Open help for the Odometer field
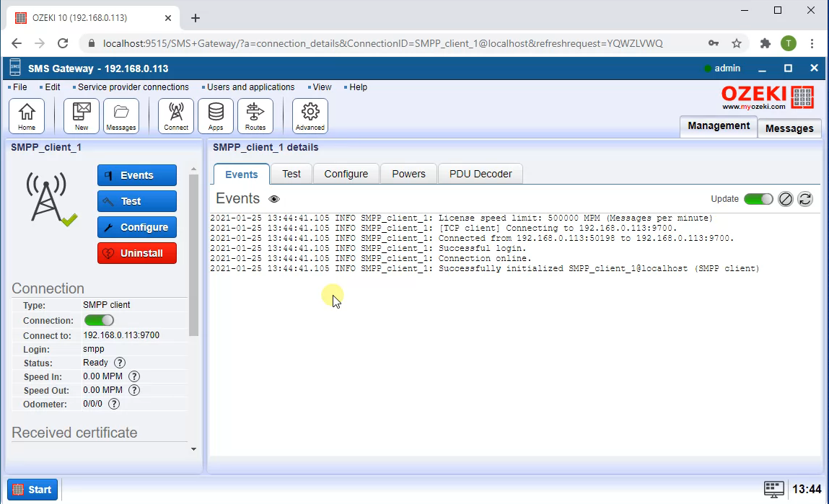 tap(114, 404)
